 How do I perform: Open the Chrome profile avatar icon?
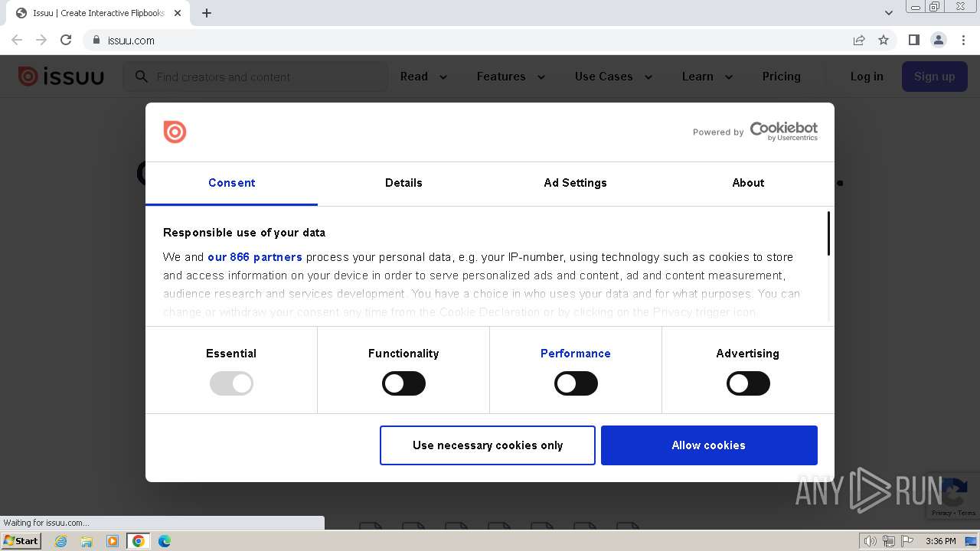click(x=938, y=40)
